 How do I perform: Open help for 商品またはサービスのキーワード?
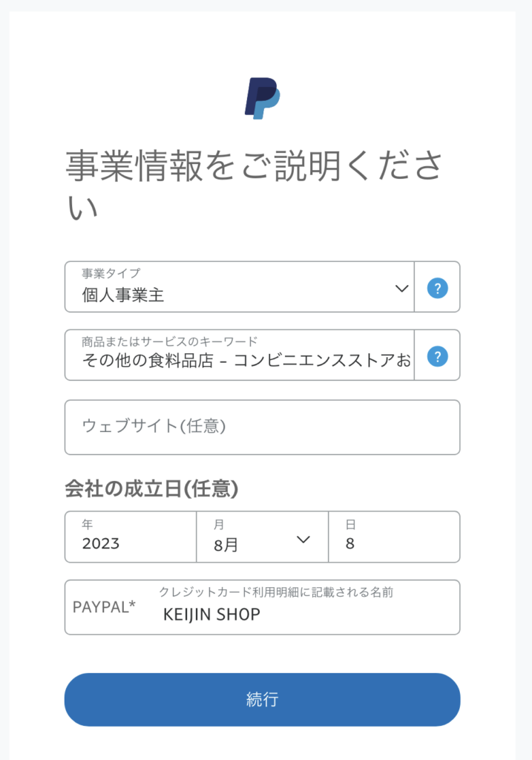437,356
